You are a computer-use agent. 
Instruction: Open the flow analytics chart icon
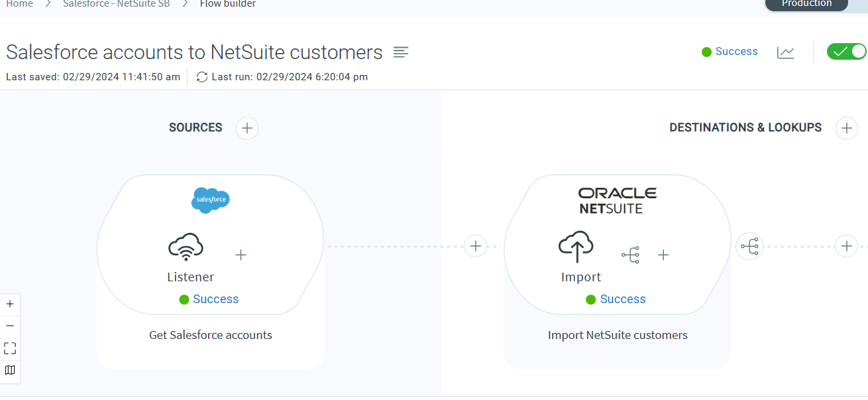785,52
